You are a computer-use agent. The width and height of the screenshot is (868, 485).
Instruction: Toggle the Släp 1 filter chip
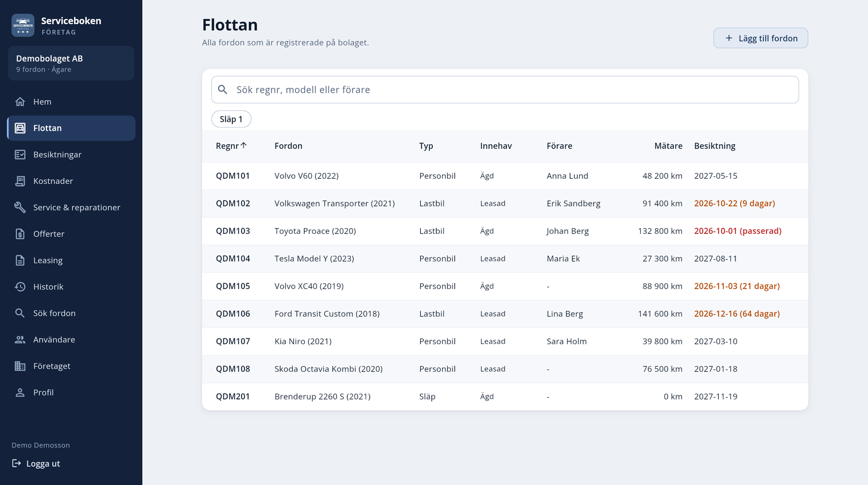231,119
